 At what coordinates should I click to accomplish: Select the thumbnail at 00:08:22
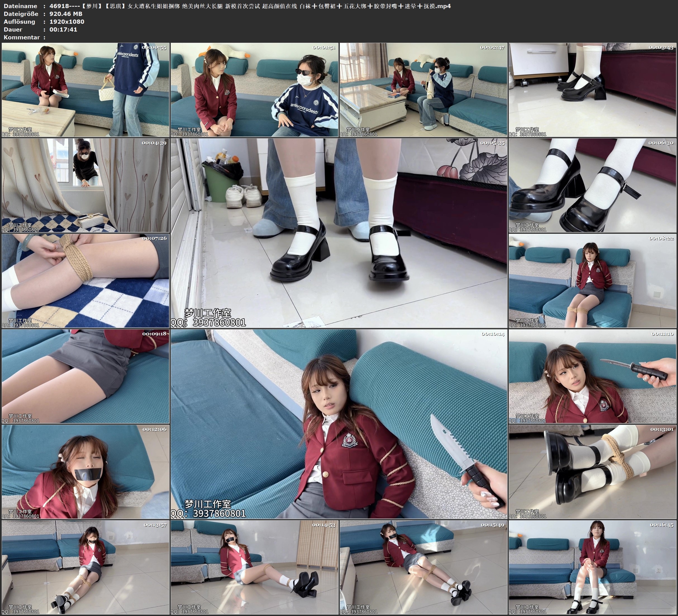pyautogui.click(x=593, y=281)
